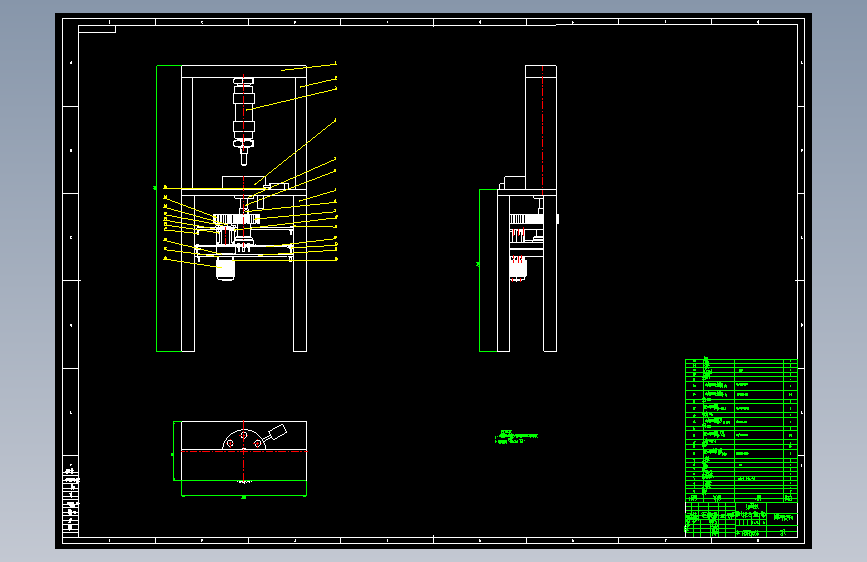The height and width of the screenshot is (562, 867).
Task: Click the white title block below the parts list
Action: click(x=741, y=519)
